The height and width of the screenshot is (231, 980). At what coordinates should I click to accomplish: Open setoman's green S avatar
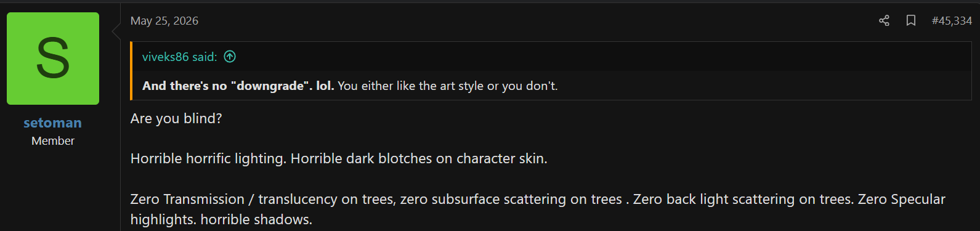pos(53,59)
